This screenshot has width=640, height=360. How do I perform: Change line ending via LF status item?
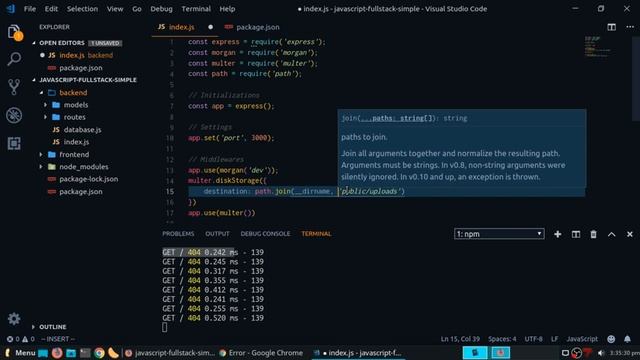pos(554,339)
